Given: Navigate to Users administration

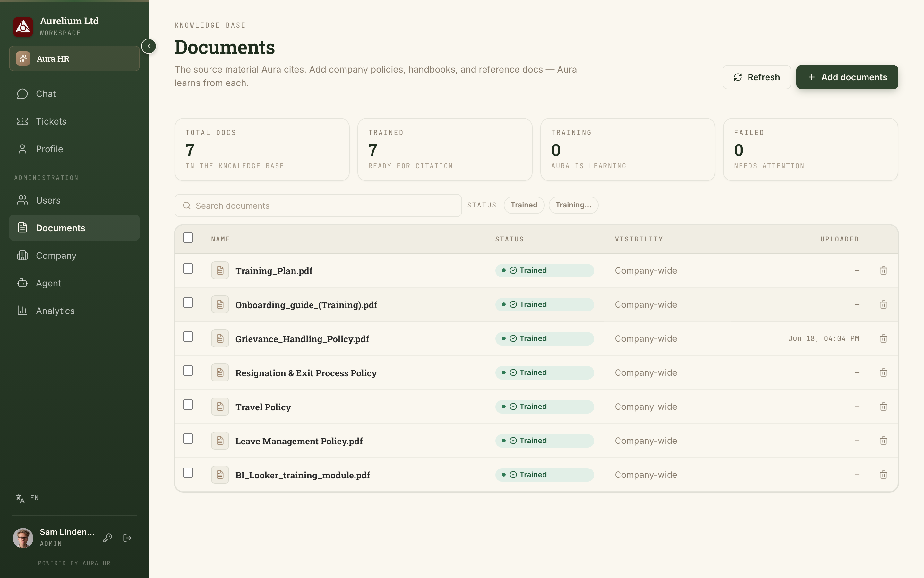Looking at the screenshot, I should pos(74,200).
